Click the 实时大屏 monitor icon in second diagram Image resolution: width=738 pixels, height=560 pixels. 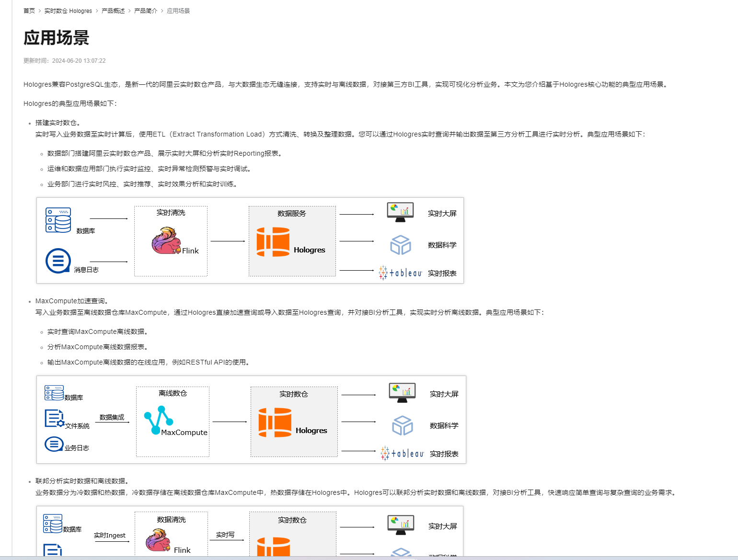click(402, 393)
